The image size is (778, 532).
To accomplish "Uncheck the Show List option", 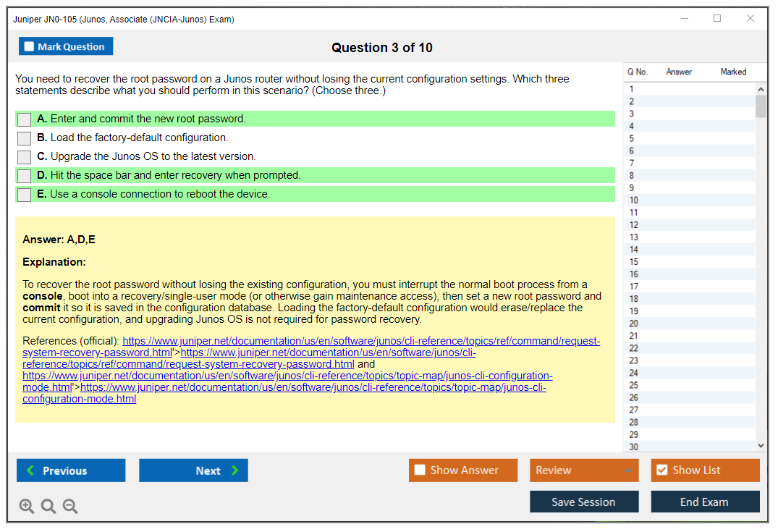I will click(x=661, y=470).
